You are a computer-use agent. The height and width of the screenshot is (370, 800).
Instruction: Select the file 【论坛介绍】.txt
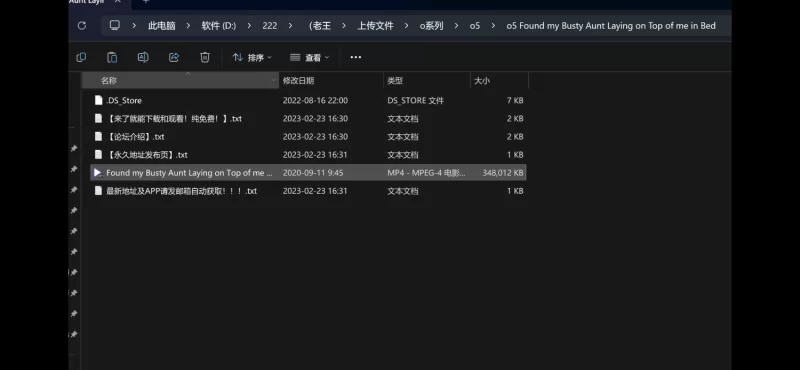point(135,136)
